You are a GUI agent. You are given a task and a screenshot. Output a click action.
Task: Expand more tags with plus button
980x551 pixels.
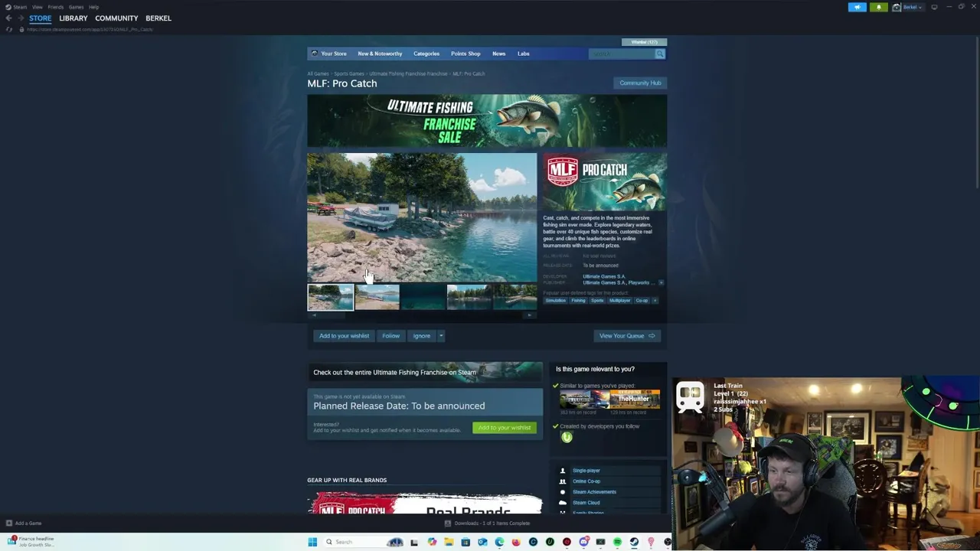tap(655, 301)
